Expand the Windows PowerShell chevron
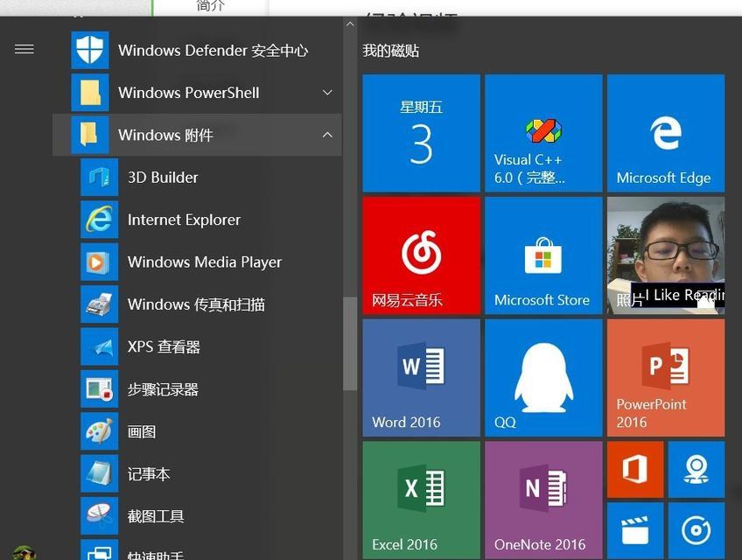The width and height of the screenshot is (742, 560). 327,92
